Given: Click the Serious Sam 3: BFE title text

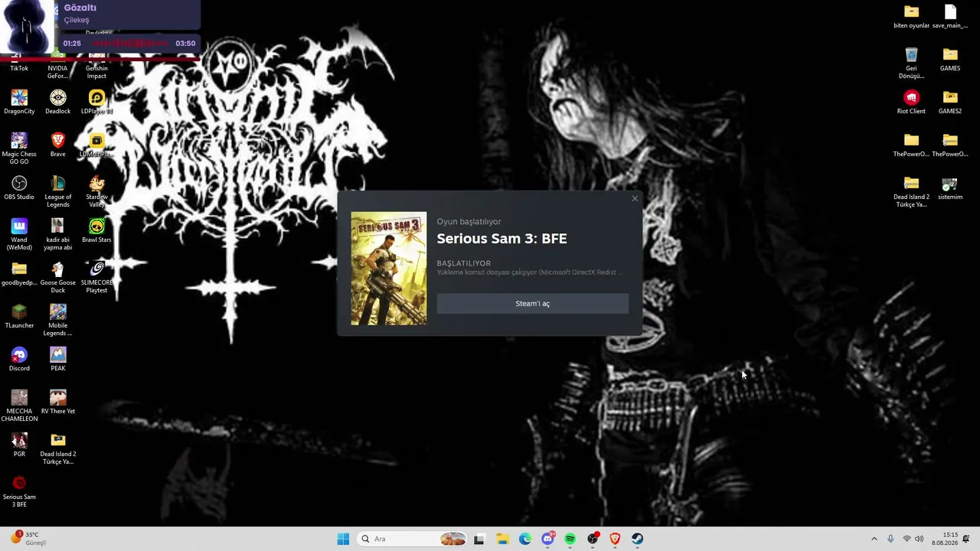Looking at the screenshot, I should (501, 239).
